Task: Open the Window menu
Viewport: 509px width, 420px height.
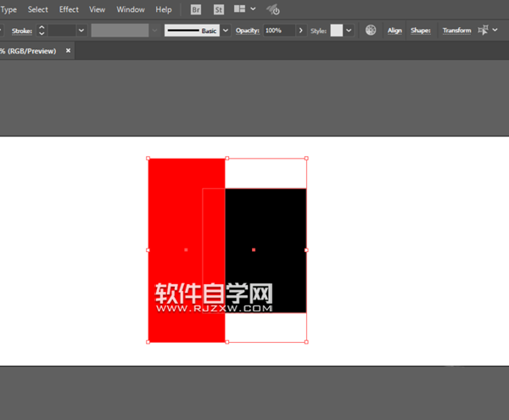Action: tap(131, 9)
